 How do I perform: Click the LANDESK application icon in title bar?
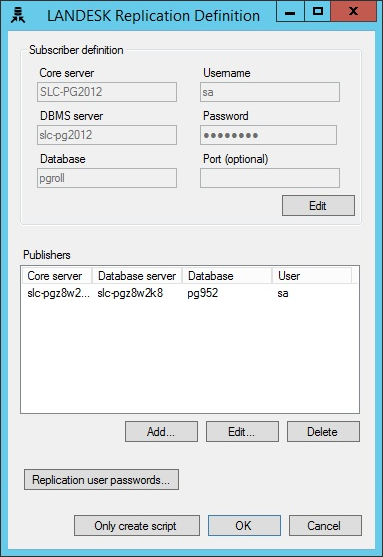coord(18,16)
